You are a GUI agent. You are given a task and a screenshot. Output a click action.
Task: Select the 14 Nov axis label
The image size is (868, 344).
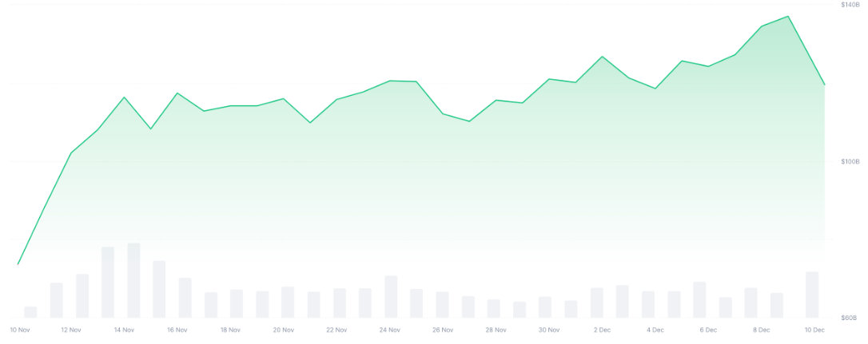click(x=124, y=330)
